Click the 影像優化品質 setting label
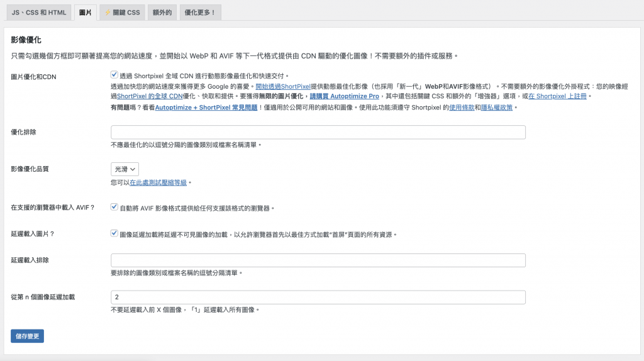This screenshot has height=361, width=644. pos(30,169)
